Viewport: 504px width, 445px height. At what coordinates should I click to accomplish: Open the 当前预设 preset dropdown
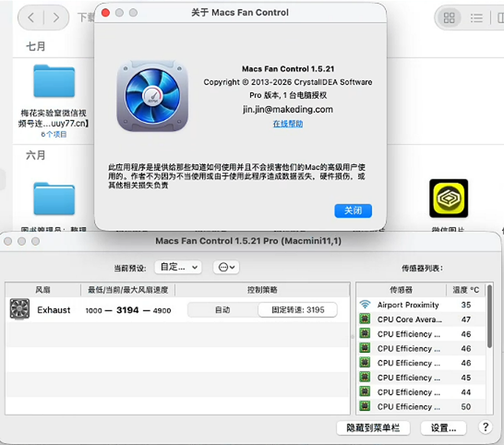[x=178, y=267]
